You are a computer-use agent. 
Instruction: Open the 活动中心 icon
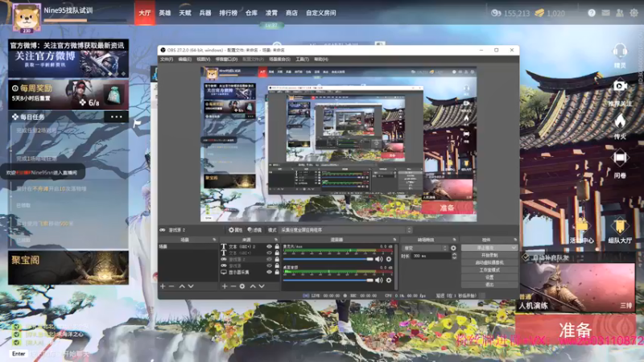582,227
